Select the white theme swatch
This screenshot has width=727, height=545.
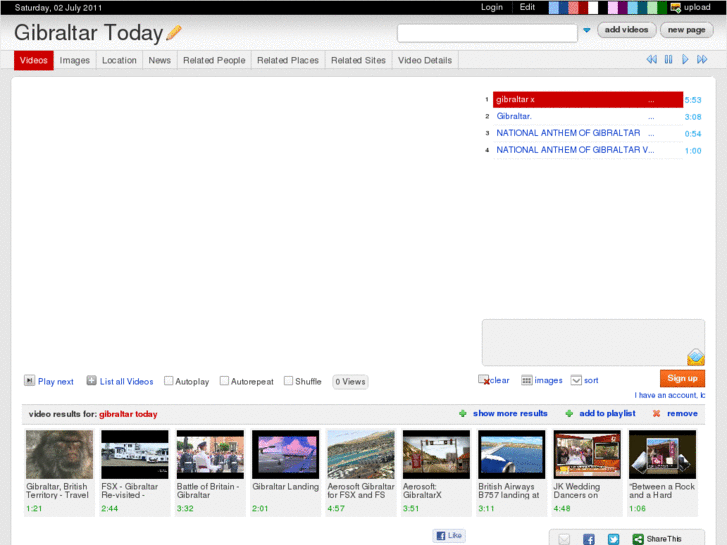pyautogui.click(x=593, y=7)
